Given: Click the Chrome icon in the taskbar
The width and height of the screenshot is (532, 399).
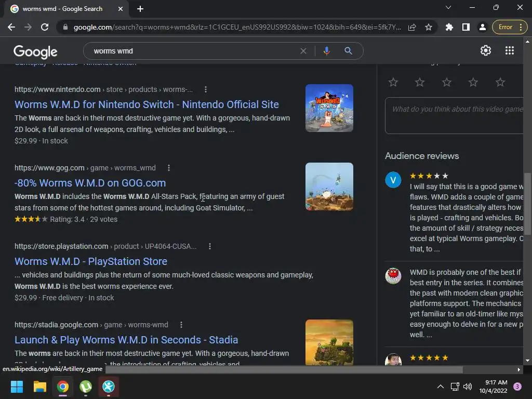Looking at the screenshot, I should pos(63,387).
